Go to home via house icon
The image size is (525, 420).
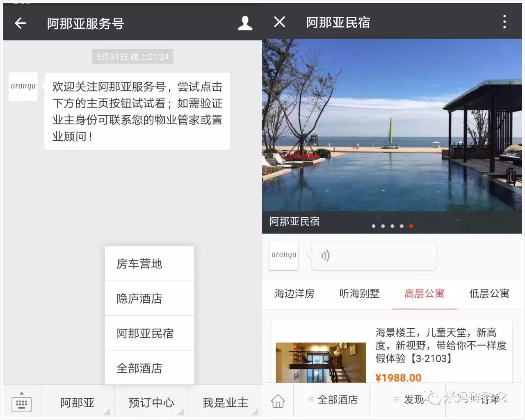click(278, 401)
